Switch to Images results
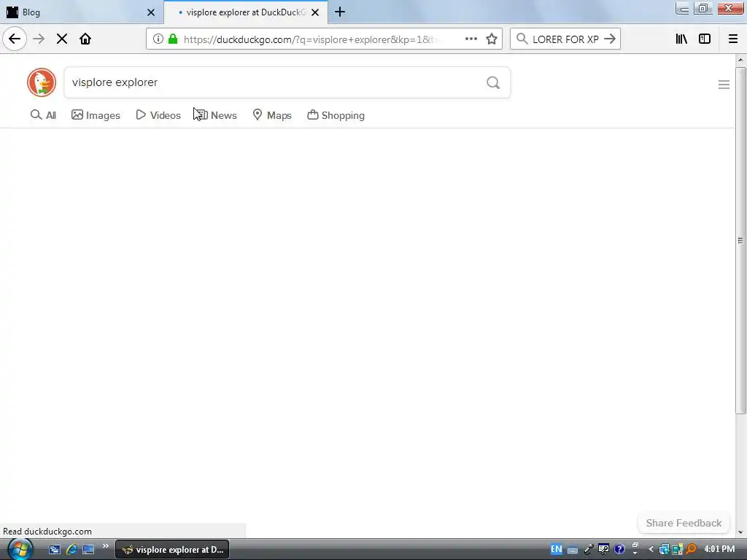The image size is (747, 560). 96,115
